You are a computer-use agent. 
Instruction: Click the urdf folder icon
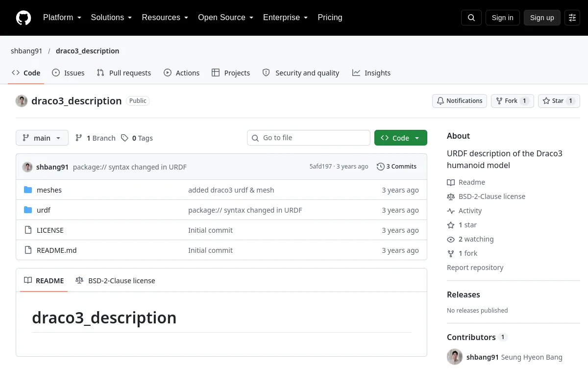coord(28,210)
